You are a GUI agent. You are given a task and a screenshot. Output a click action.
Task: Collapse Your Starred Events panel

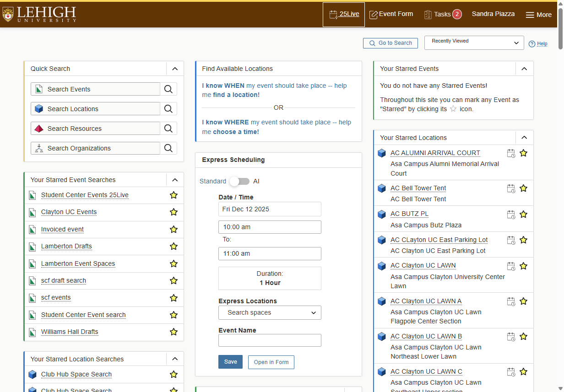[x=524, y=69]
